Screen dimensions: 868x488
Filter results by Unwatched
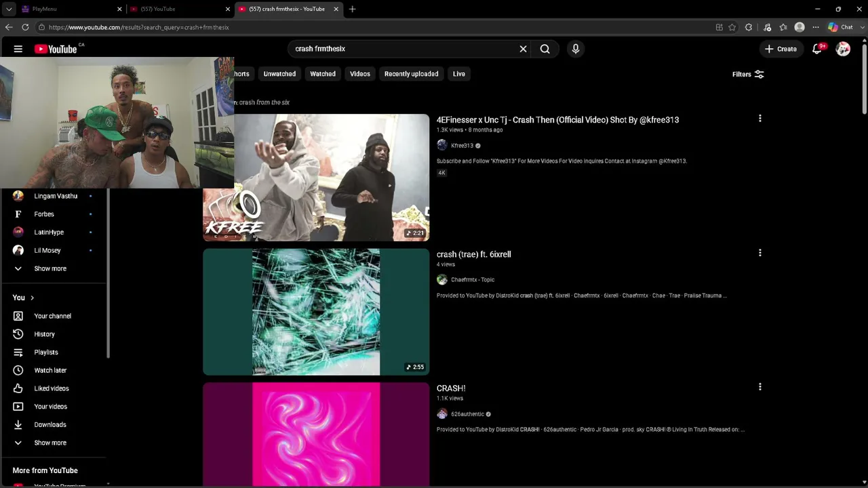[x=279, y=74]
